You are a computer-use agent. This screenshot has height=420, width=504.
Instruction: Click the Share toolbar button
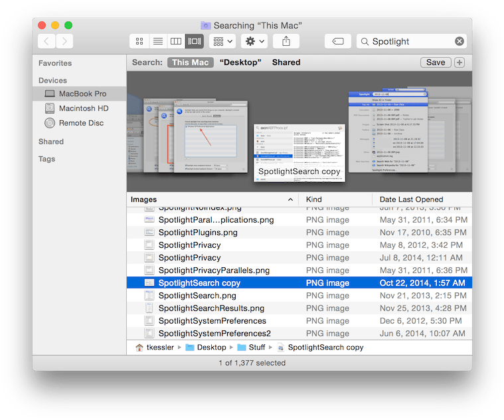click(x=286, y=41)
